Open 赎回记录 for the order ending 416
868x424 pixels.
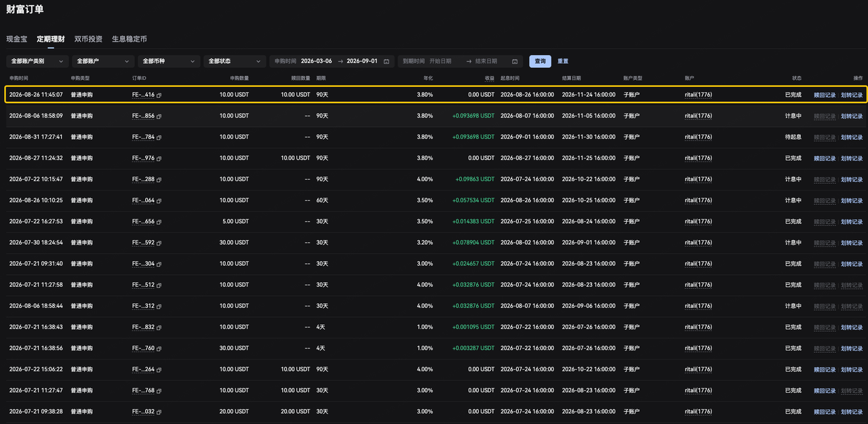tap(825, 95)
